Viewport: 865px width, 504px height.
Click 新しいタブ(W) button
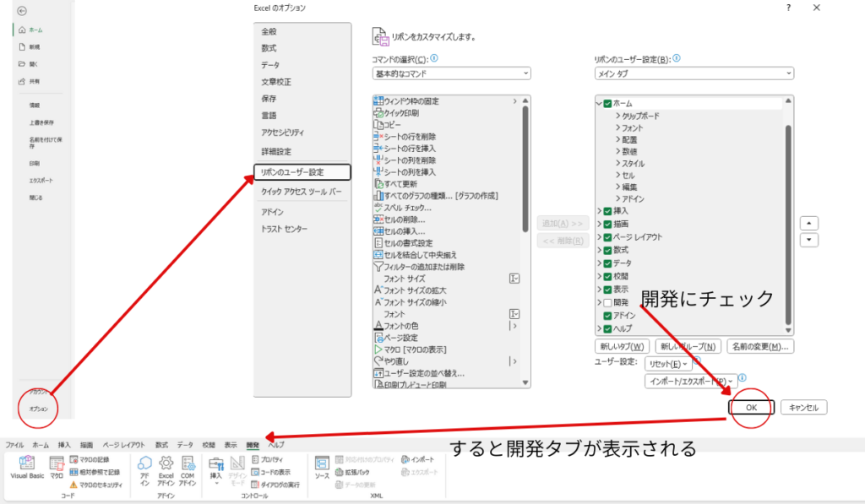click(623, 346)
